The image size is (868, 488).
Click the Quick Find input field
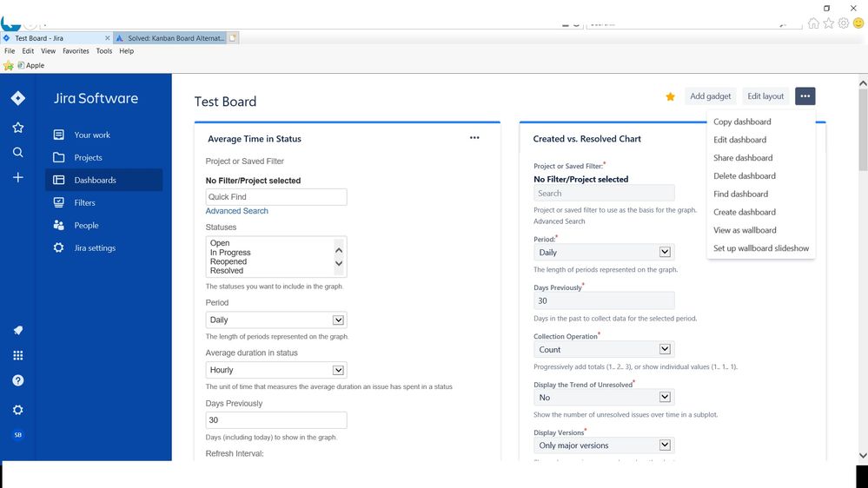tap(276, 197)
